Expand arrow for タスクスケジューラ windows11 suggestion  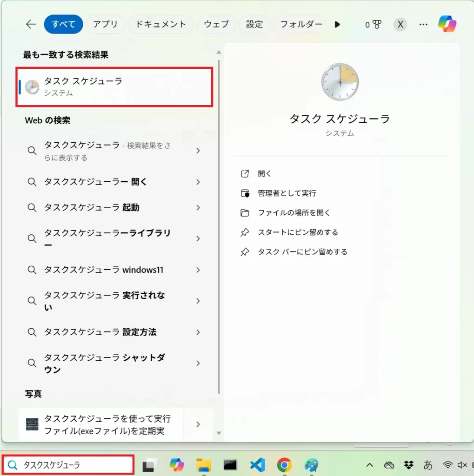click(198, 270)
